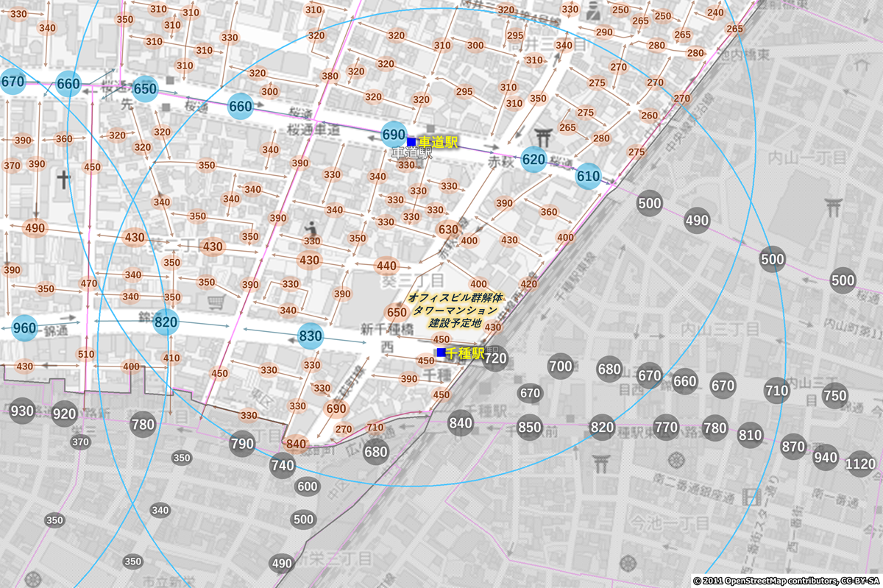This screenshot has width=883, height=588.
Task: Click the gray 940 price marker
Action: 826,457
